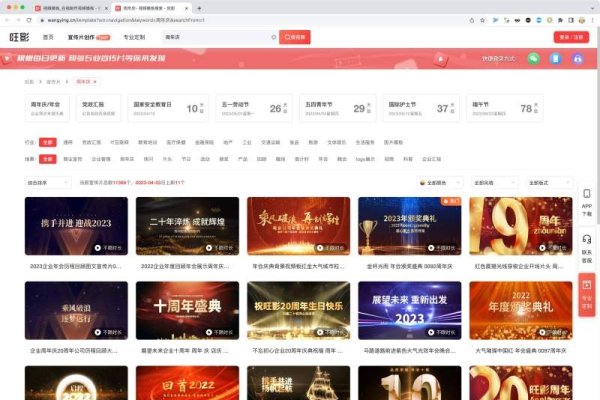Image resolution: width=600 pixels, height=400 pixels.
Task: Filter scene by logo展示
Action: [x=365, y=159]
